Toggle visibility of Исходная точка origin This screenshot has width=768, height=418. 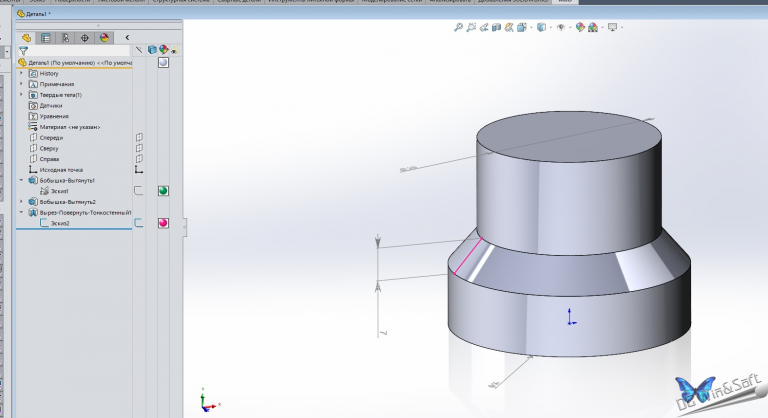coord(139,170)
